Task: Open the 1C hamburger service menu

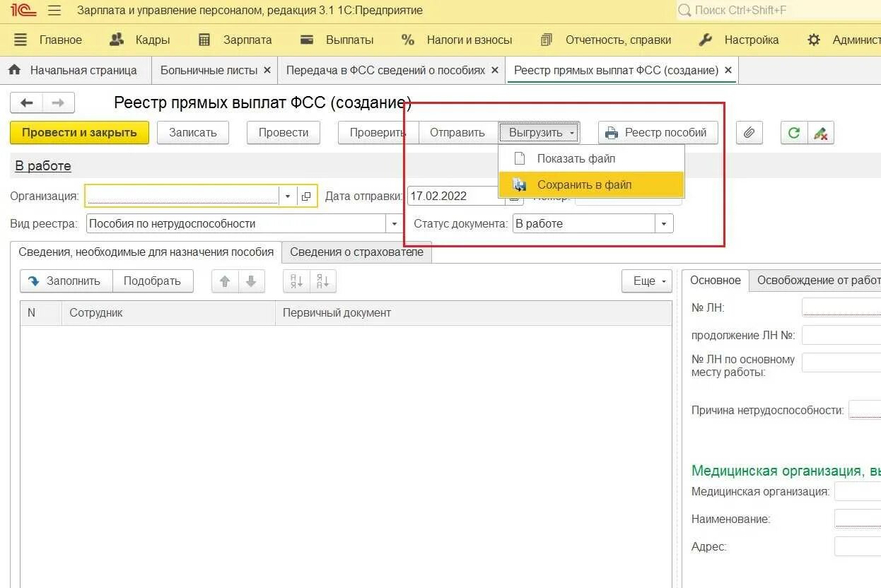Action: click(x=54, y=11)
